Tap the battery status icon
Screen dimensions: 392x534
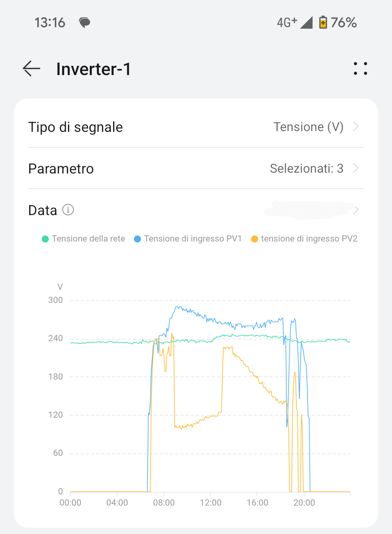323,23
